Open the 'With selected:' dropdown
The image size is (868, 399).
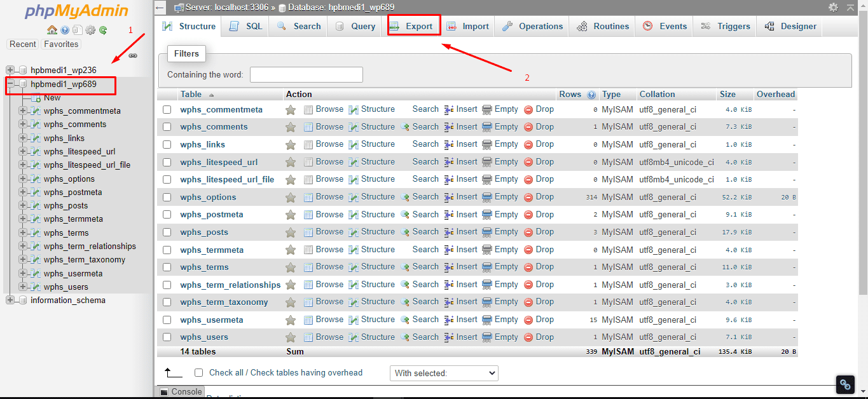(444, 373)
